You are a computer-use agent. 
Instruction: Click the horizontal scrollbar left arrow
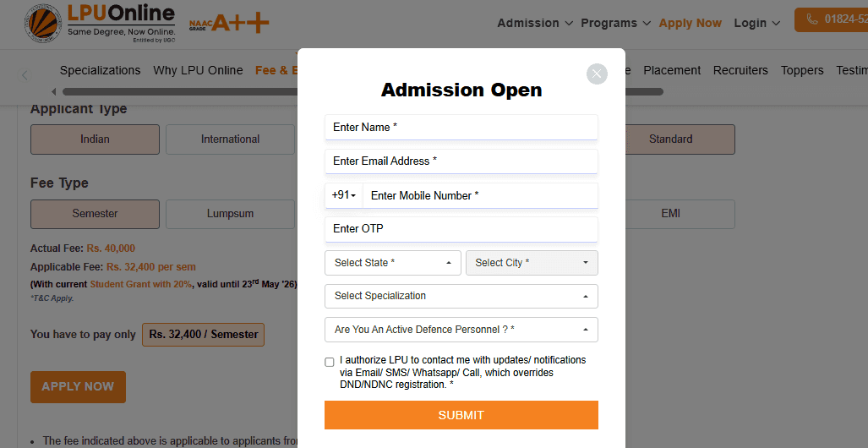coord(54,91)
